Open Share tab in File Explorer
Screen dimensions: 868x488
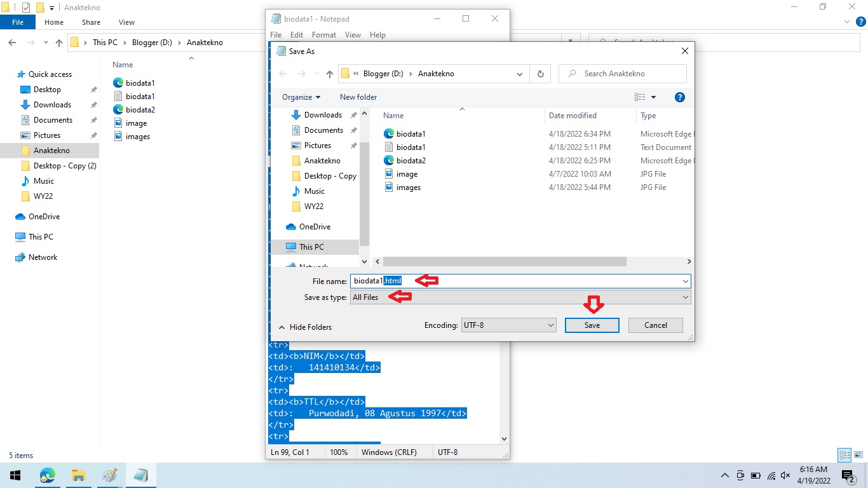click(91, 22)
